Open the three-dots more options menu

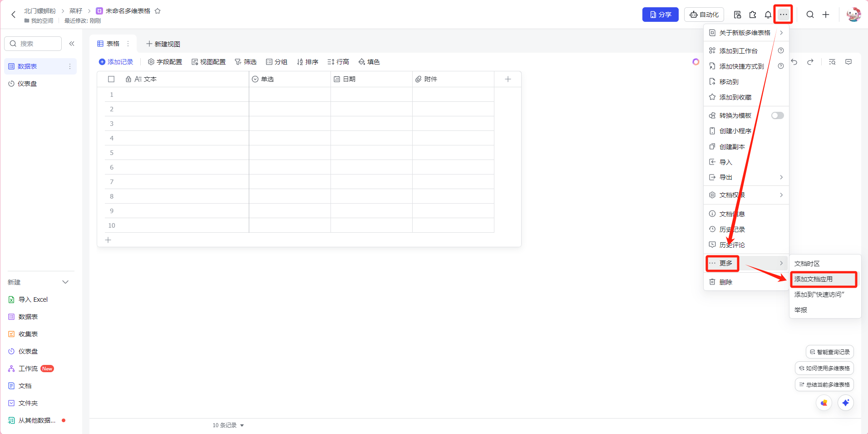783,15
